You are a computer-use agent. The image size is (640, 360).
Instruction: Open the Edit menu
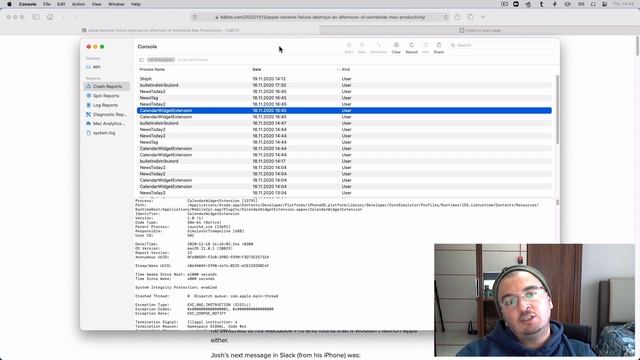[x=61, y=4]
